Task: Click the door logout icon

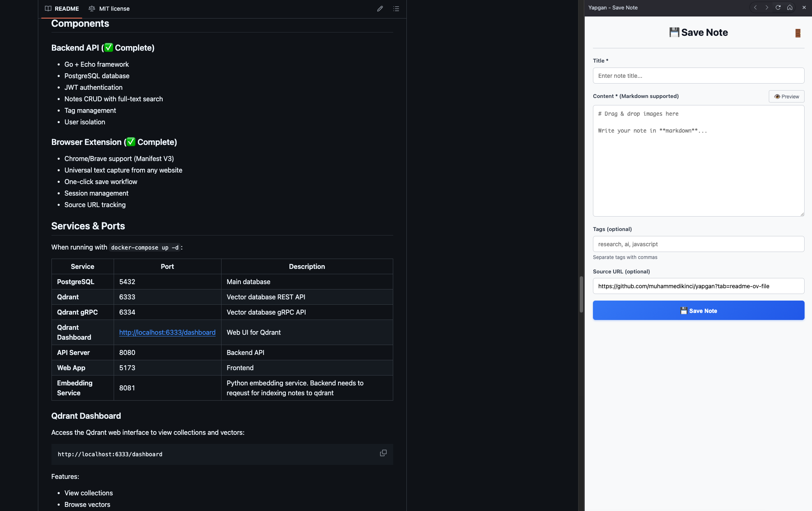Action: tap(798, 33)
